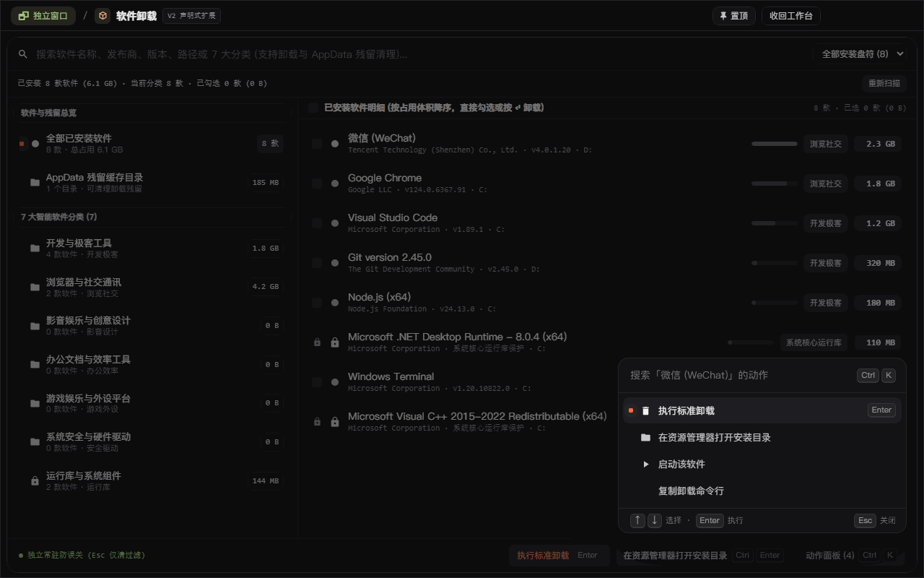Click the Esc 关闭 key in action panel
This screenshot has height=578, width=924.
coord(865,520)
